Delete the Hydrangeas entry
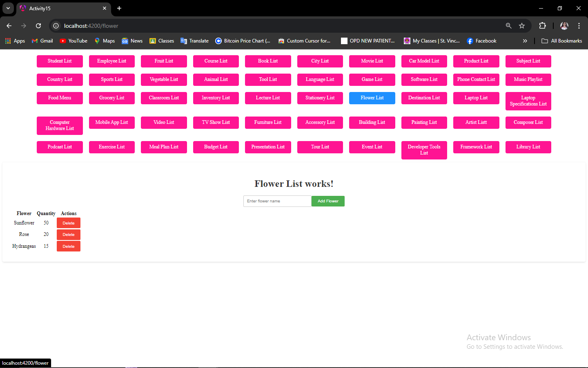This screenshot has width=588, height=368. tap(69, 246)
